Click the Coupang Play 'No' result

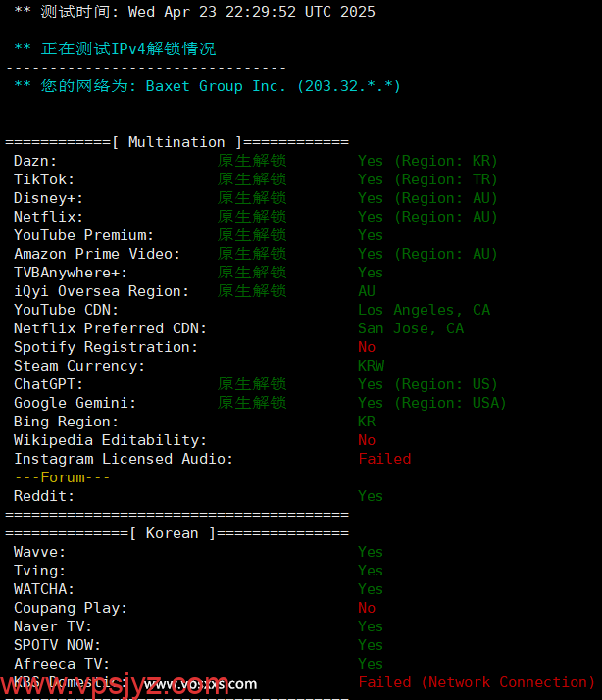[367, 608]
